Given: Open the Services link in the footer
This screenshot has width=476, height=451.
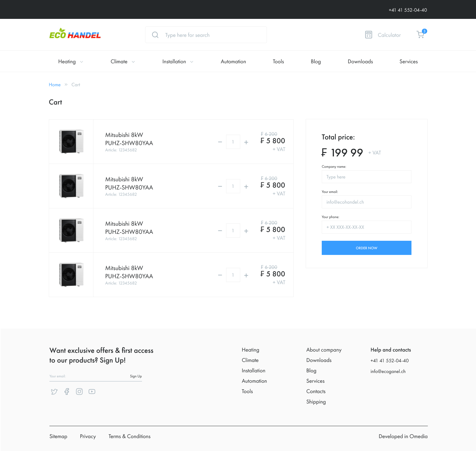Looking at the screenshot, I should (315, 381).
